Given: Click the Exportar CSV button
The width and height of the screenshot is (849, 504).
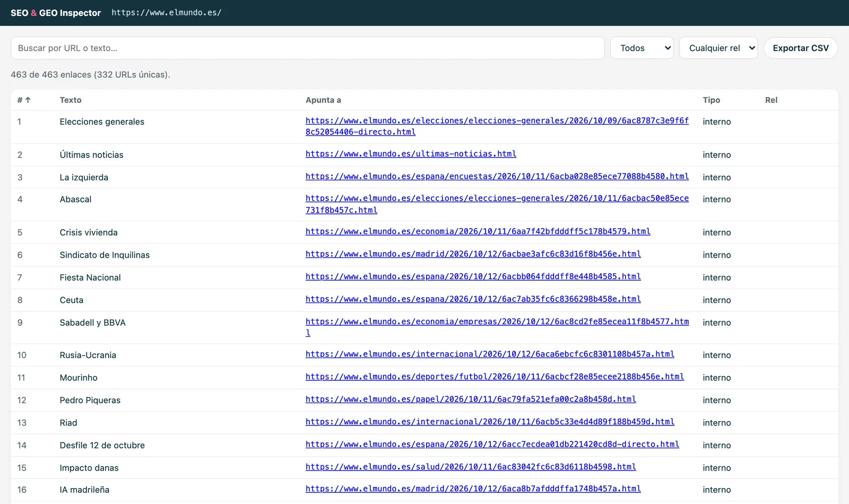Looking at the screenshot, I should 800,48.
